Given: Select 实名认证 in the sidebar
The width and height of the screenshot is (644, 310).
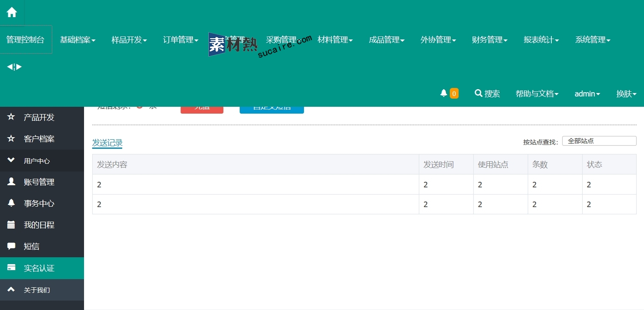Looking at the screenshot, I should click(42, 268).
